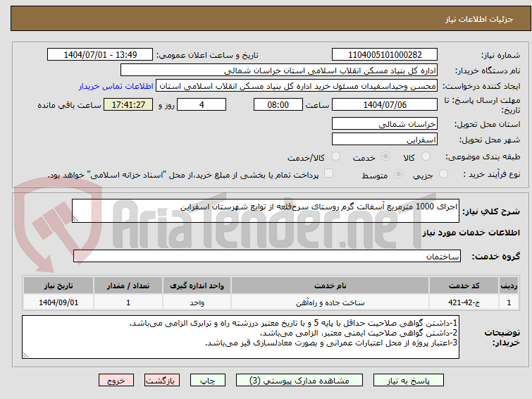Viewport: 532px width, 399px height.
Task: Click the deadline time field 08:00
Action: (x=278, y=104)
